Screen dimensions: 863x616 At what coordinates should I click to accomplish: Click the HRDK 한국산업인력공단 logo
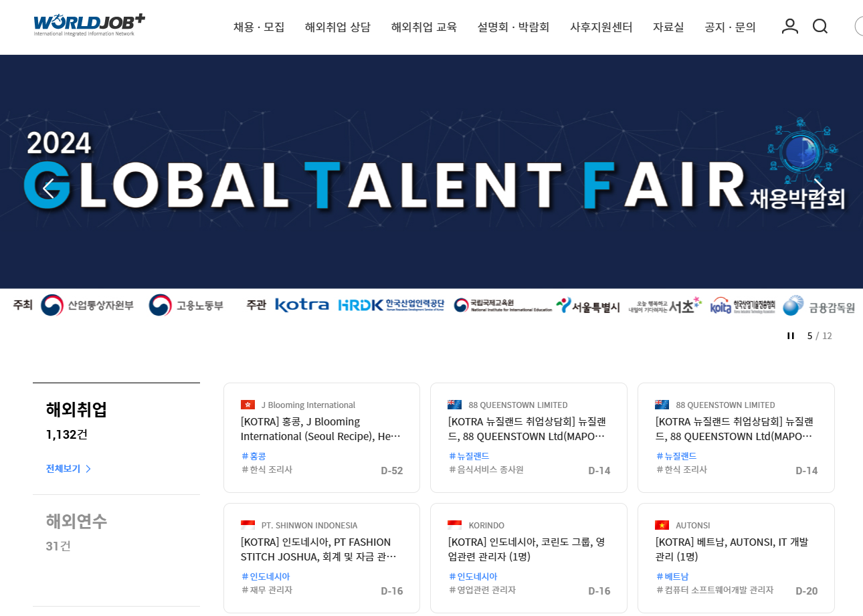coord(391,305)
